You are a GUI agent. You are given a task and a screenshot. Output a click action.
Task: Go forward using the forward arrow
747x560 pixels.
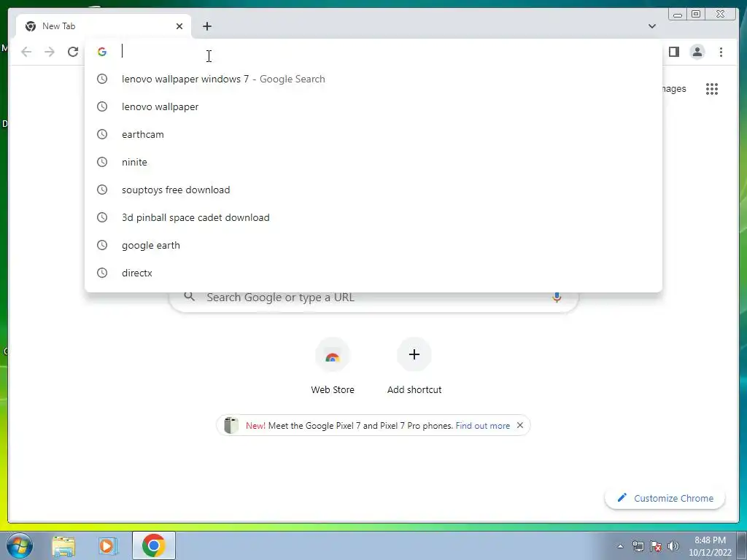50,52
